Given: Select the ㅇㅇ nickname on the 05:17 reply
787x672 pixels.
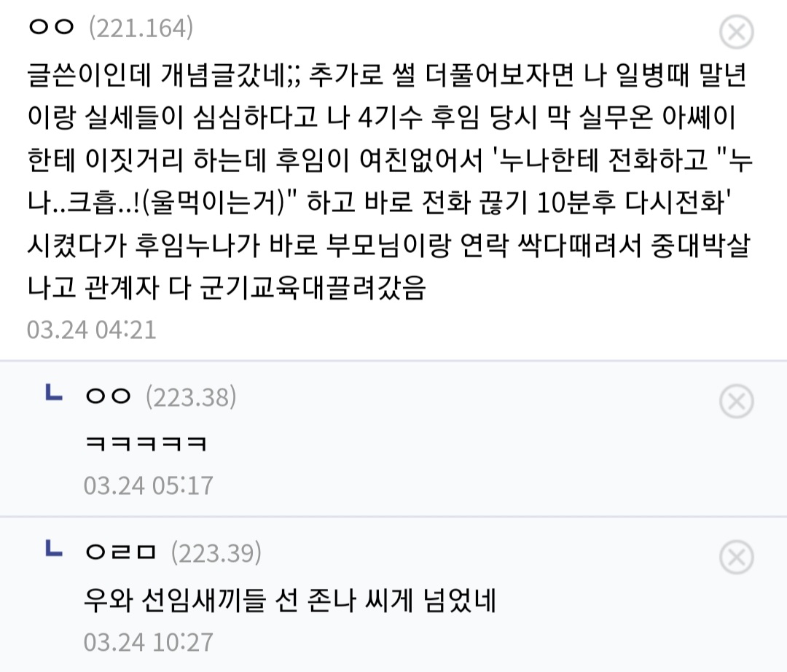Looking at the screenshot, I should coord(108,396).
